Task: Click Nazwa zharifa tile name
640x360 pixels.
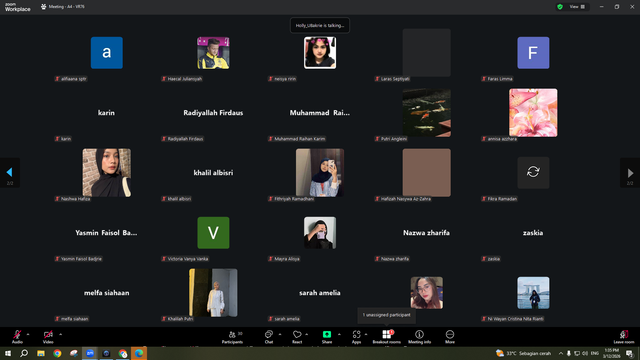Action: pyautogui.click(x=427, y=233)
